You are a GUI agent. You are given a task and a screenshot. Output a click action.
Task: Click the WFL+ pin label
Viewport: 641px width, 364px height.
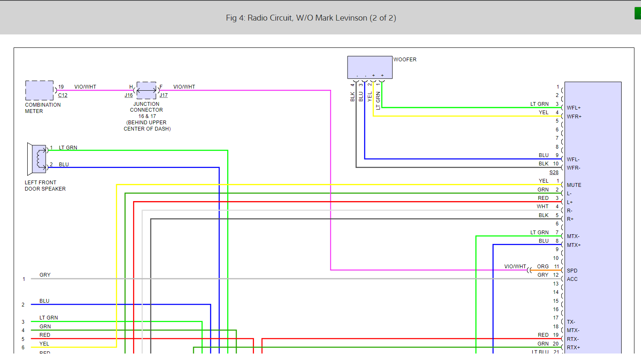tap(573, 108)
